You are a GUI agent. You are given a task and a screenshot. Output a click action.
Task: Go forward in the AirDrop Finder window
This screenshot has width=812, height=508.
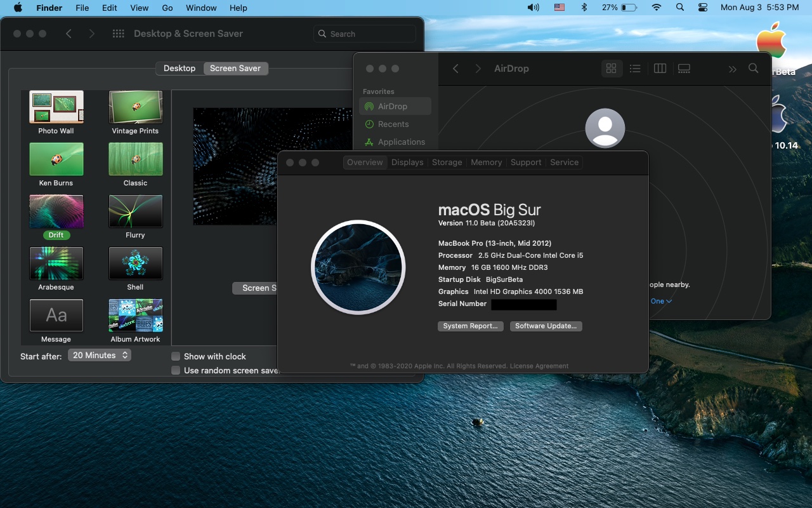(x=478, y=69)
